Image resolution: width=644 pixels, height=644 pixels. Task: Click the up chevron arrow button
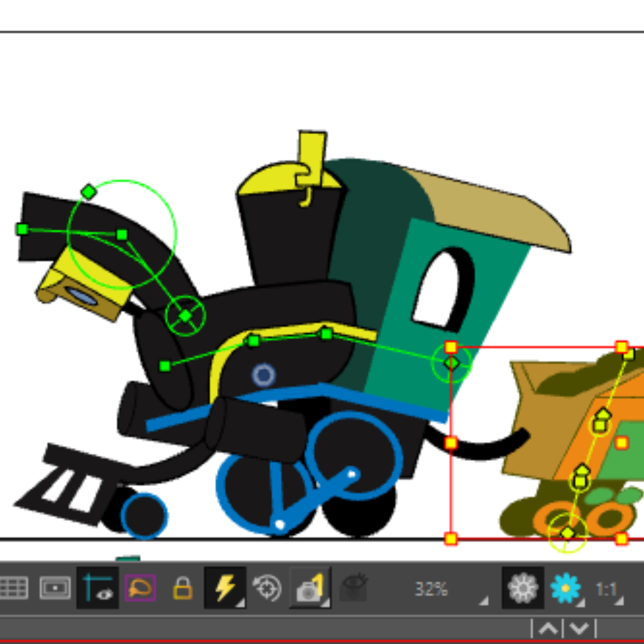click(x=548, y=628)
